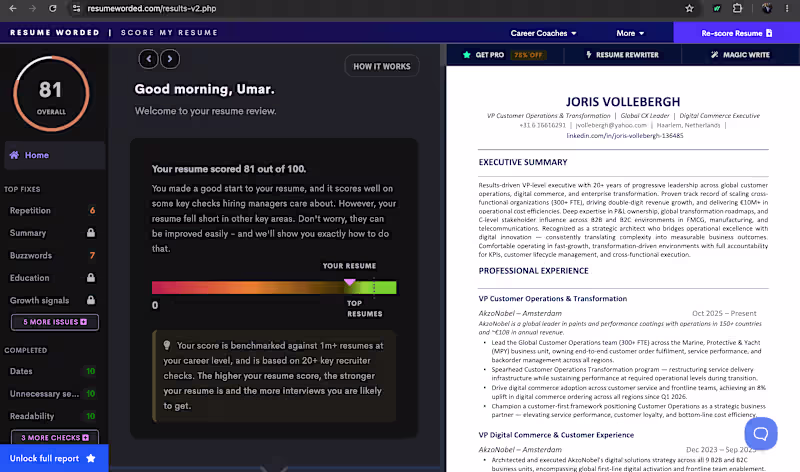
Task: Click the Good morning, Umar greeting
Action: [204, 89]
